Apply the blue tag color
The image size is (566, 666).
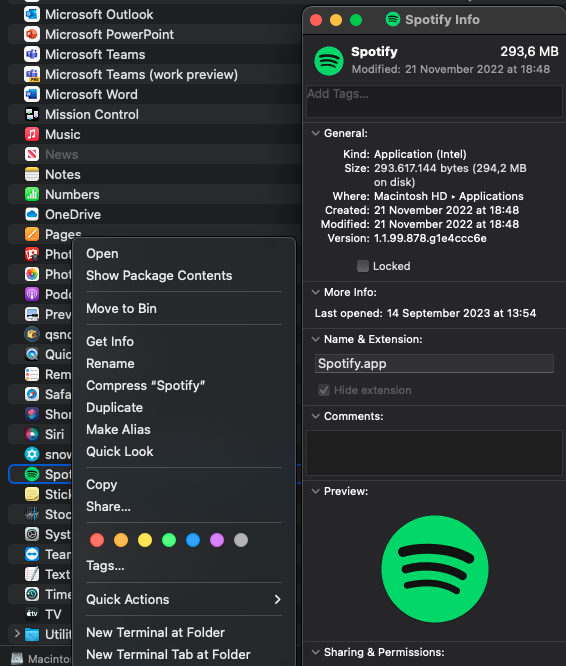tap(193, 540)
